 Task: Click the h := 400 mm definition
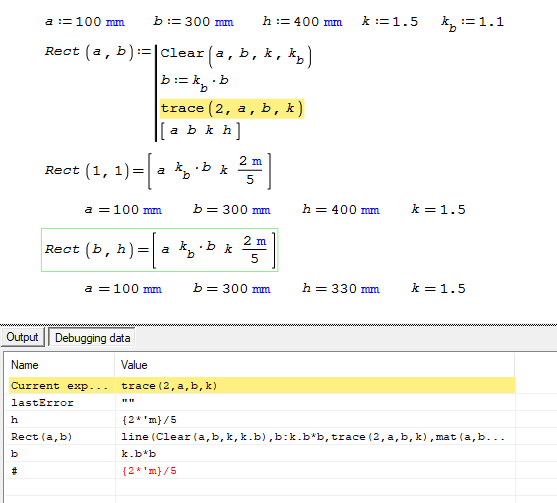pyautogui.click(x=302, y=22)
